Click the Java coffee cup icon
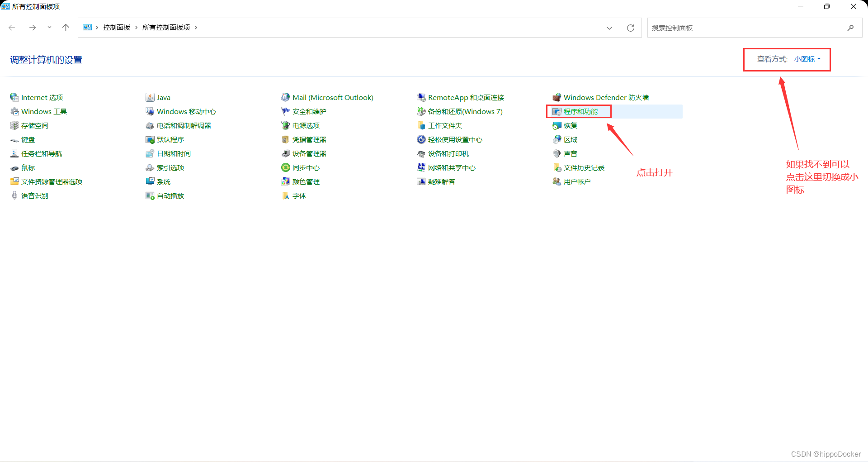 (x=150, y=97)
